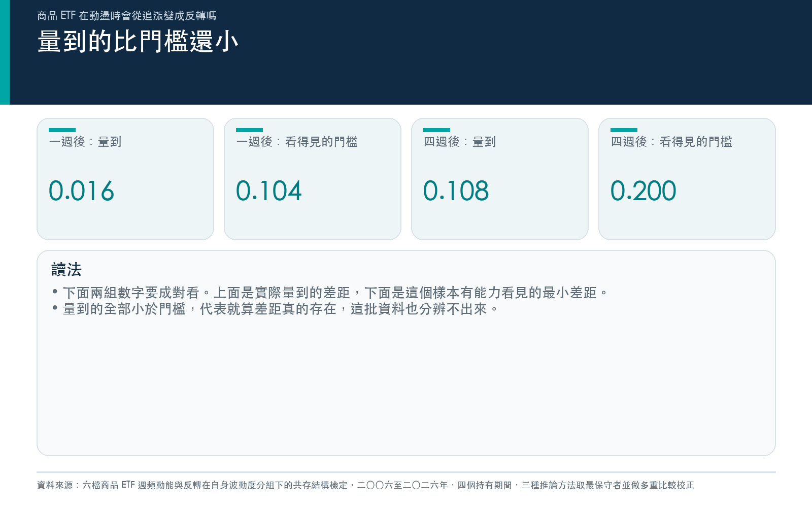The height and width of the screenshot is (508, 812).
Task: Select the value 0.104
Action: coord(268,191)
